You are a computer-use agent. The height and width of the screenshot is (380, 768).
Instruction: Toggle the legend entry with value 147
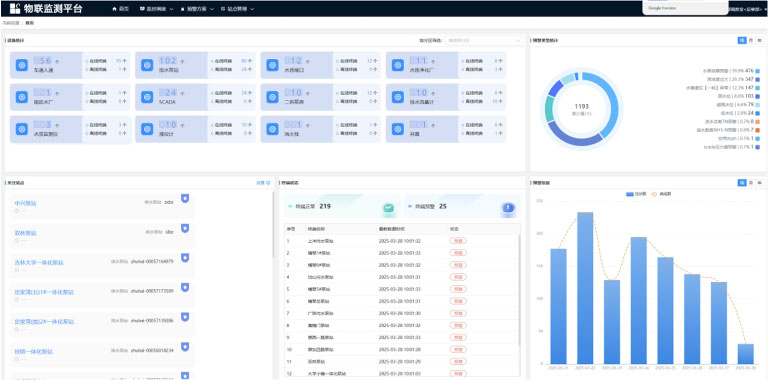click(x=723, y=88)
